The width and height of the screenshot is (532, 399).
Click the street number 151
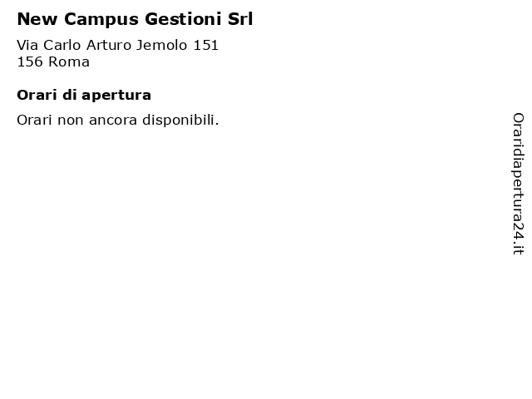[205, 45]
